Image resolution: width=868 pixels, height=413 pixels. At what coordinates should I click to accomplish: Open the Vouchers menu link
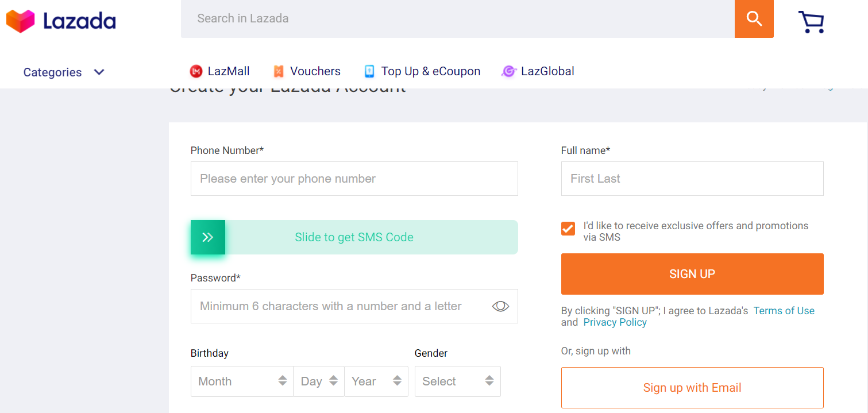(x=315, y=71)
